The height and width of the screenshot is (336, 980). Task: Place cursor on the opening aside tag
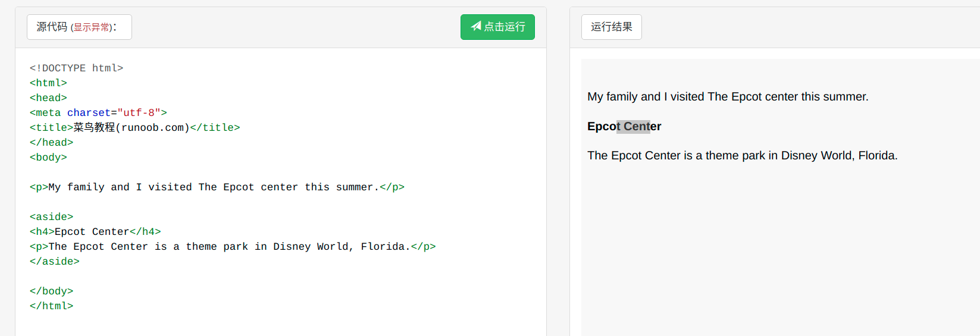[x=51, y=216]
